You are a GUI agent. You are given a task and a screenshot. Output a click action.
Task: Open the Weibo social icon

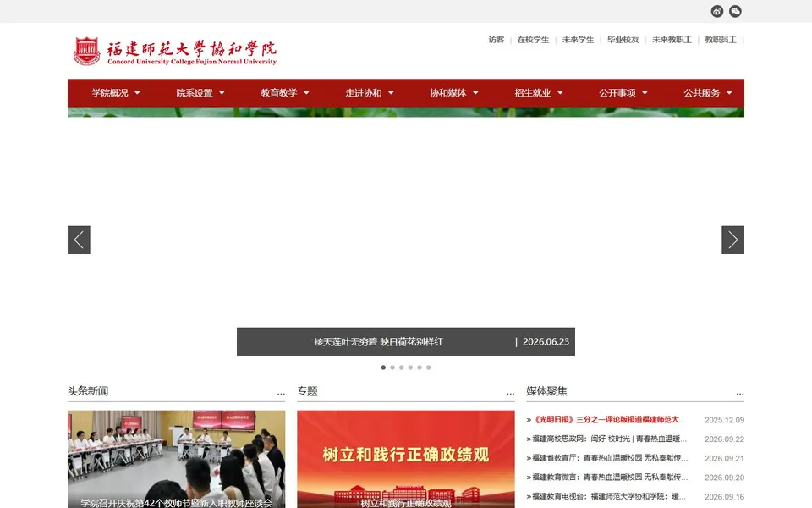716,11
